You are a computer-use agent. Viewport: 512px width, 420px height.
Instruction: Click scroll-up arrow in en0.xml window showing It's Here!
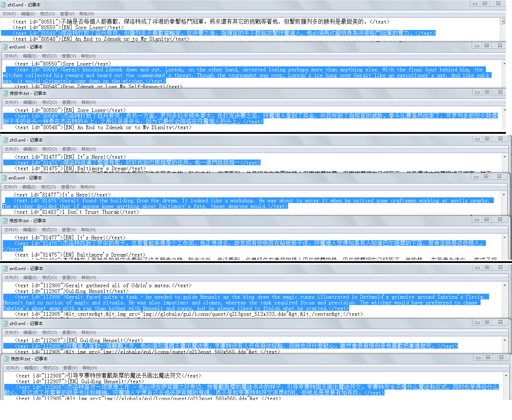503,194
